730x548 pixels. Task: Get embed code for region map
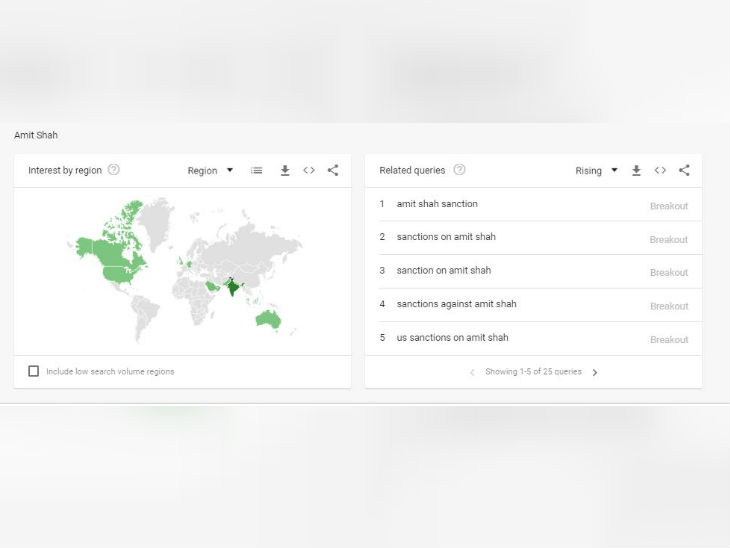click(x=309, y=171)
